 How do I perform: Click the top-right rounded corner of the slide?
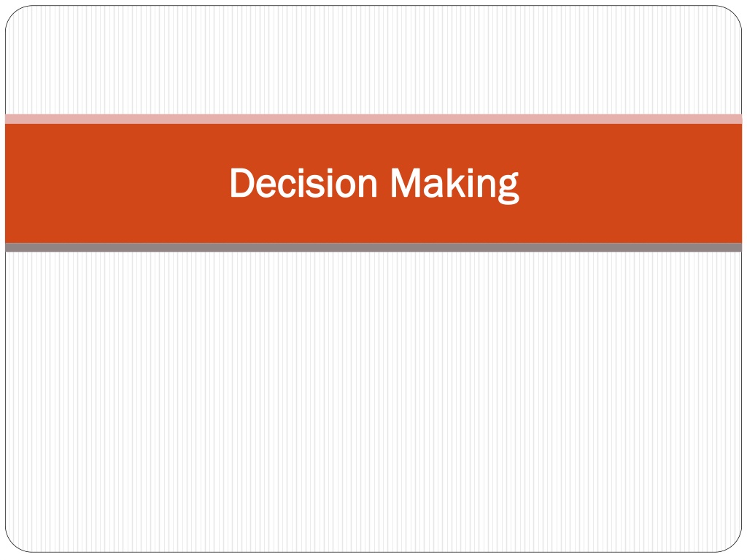(x=734, y=14)
